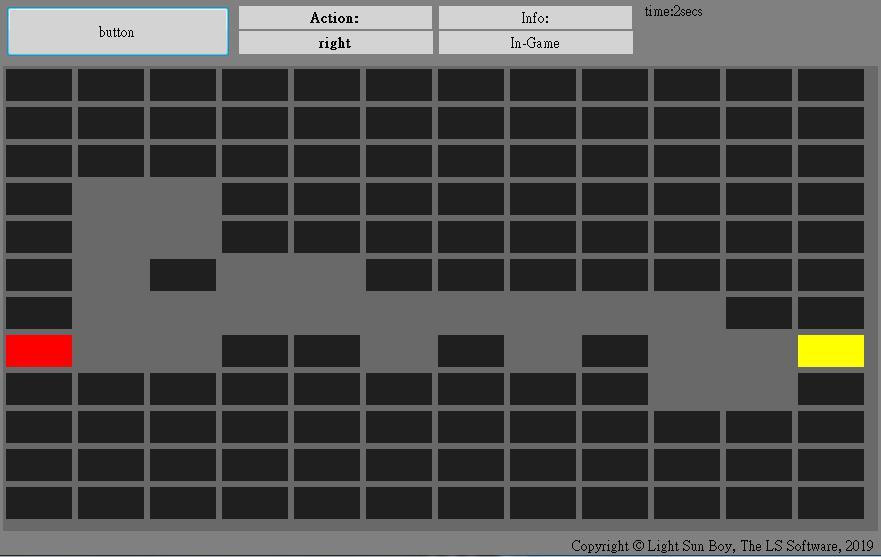Image resolution: width=881 pixels, height=557 pixels.
Task: Click the dark tile directly above the red tile
Action: [39, 313]
